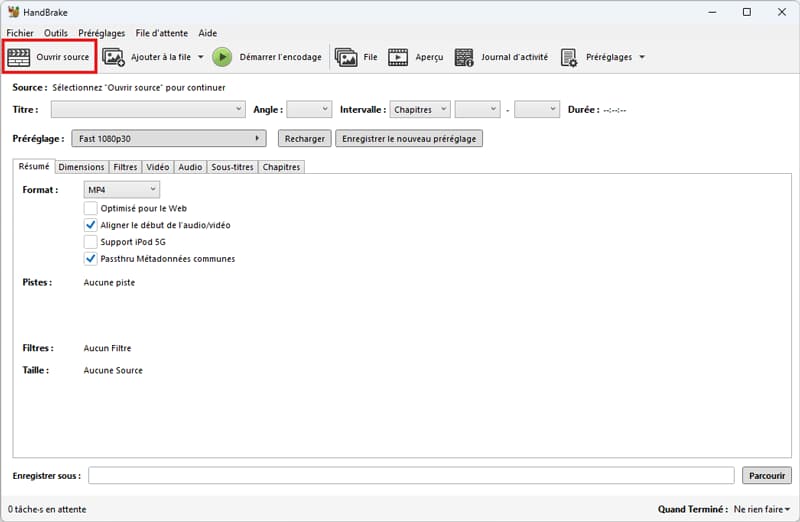Viewport: 800px width, 522px height.
Task: Open the Intervalle Chapitres dropdown
Action: tap(420, 109)
